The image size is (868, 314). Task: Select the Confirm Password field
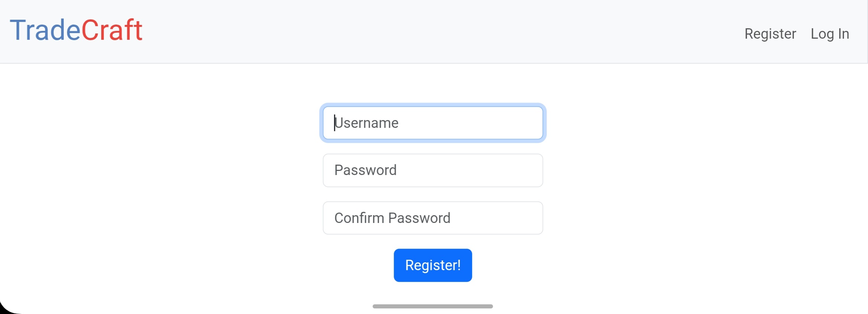point(433,218)
